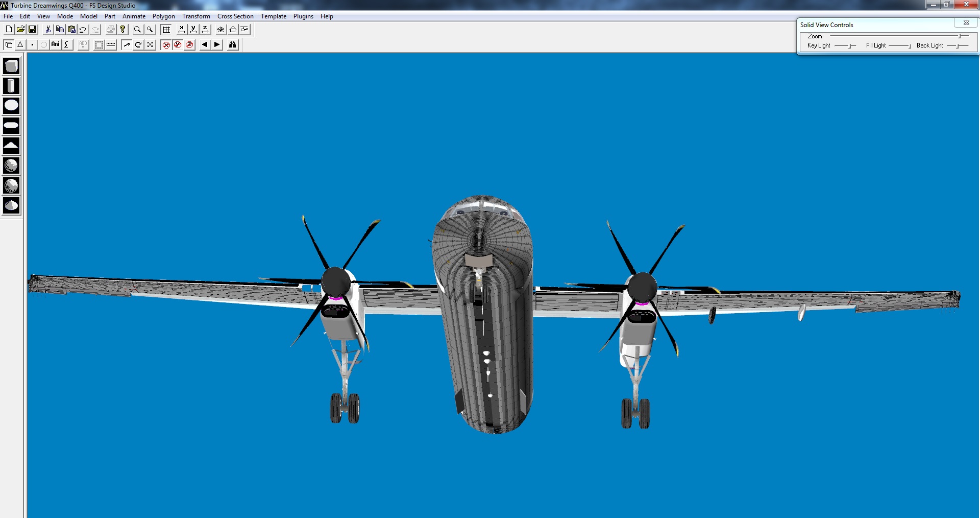Toggle the Y-axis lock icon
The width and height of the screenshot is (980, 518).
coord(178,45)
